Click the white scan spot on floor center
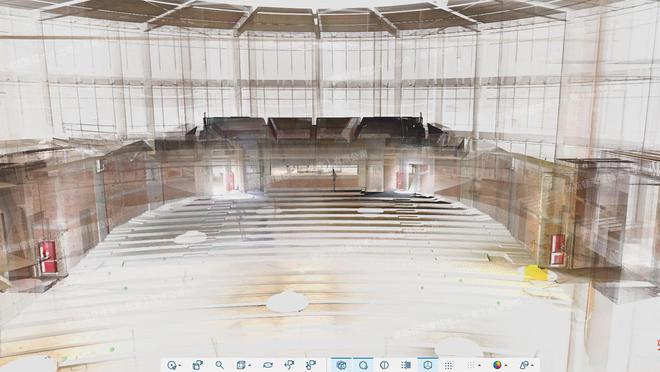This screenshot has height=372, width=660. coord(287,302)
